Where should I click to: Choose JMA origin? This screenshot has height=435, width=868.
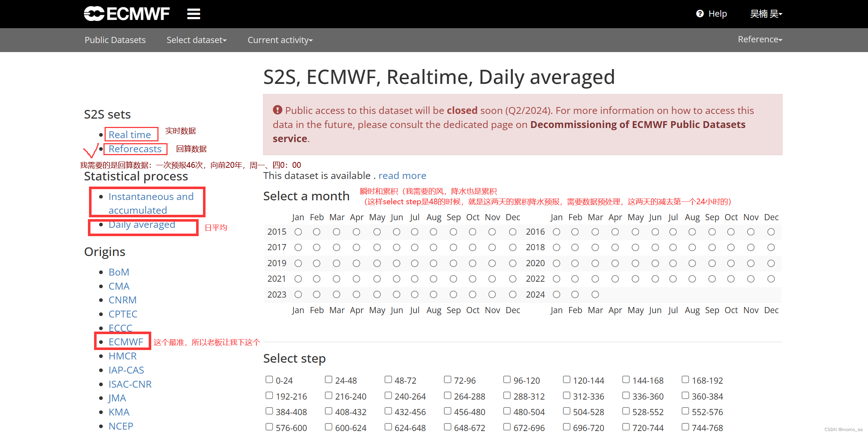117,398
